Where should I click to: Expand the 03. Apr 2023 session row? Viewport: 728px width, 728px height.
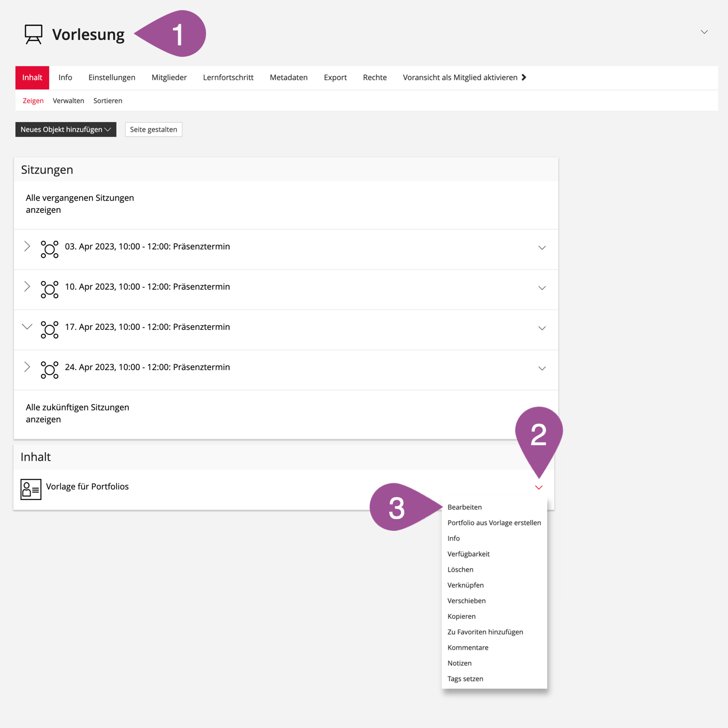click(x=27, y=246)
